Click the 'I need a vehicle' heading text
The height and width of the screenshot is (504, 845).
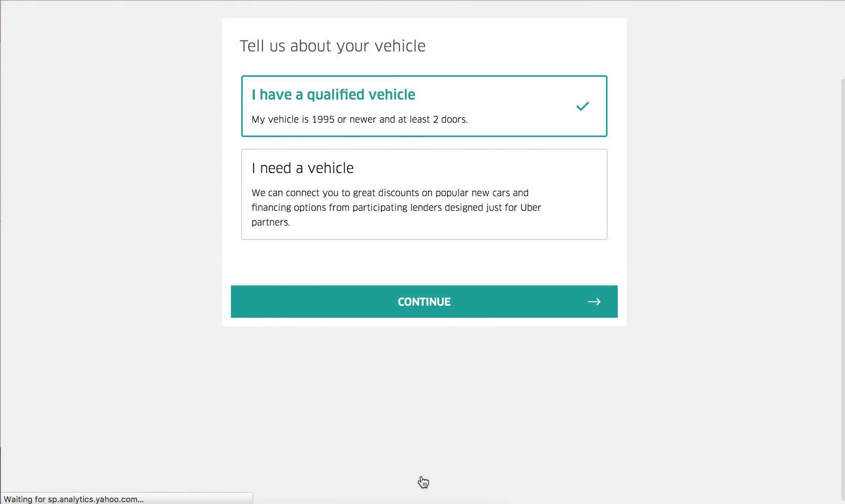[302, 168]
